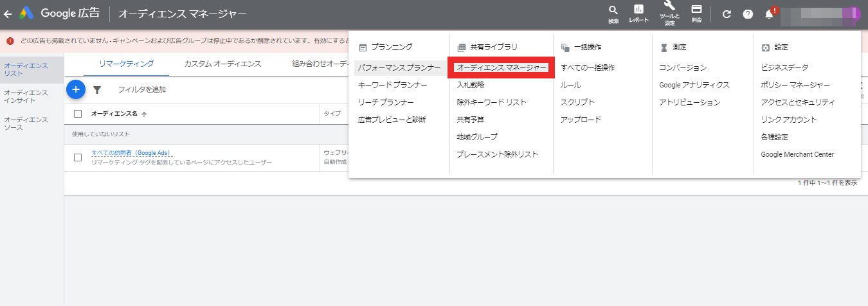Open the search (検索) tool
The width and height of the screenshot is (868, 306).
click(613, 14)
